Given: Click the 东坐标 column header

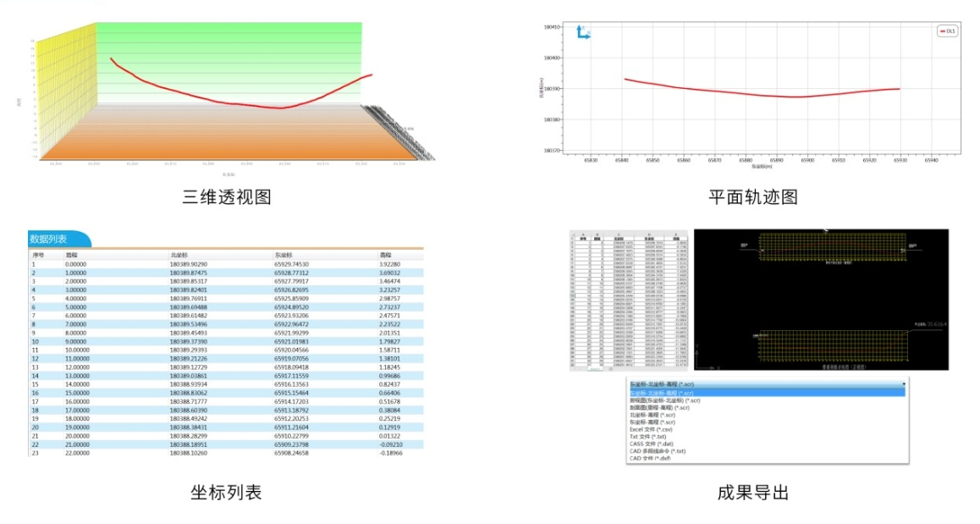Looking at the screenshot, I should pos(284,255).
